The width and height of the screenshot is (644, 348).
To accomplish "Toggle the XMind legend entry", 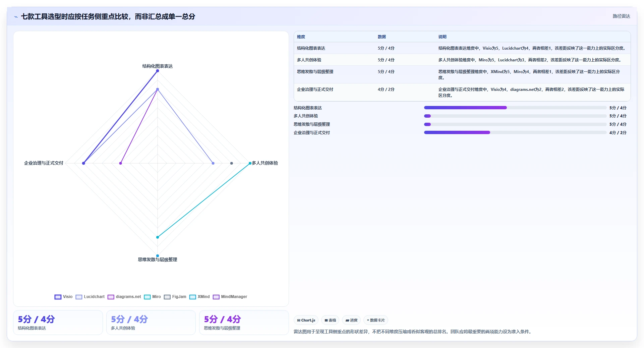I will 199,297.
